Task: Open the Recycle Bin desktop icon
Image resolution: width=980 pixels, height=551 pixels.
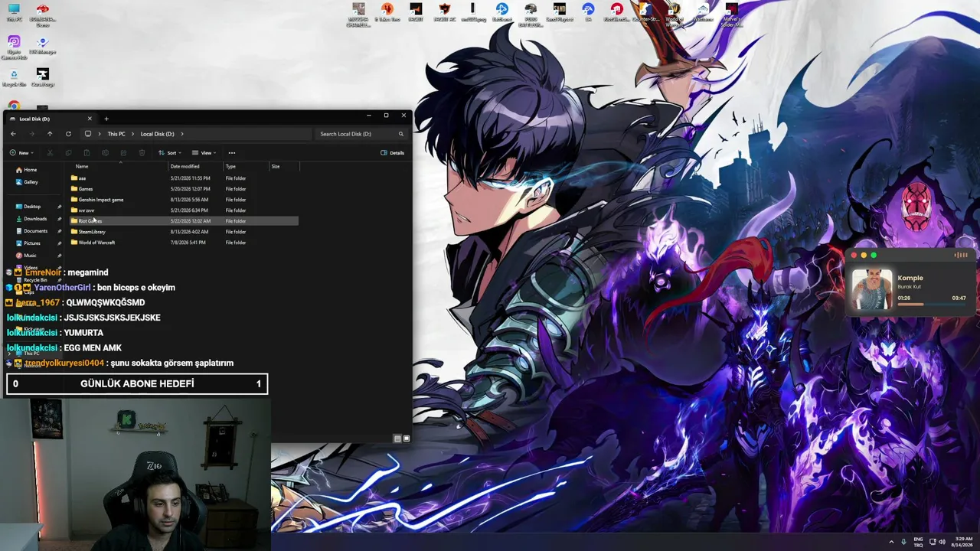Action: pyautogui.click(x=14, y=77)
